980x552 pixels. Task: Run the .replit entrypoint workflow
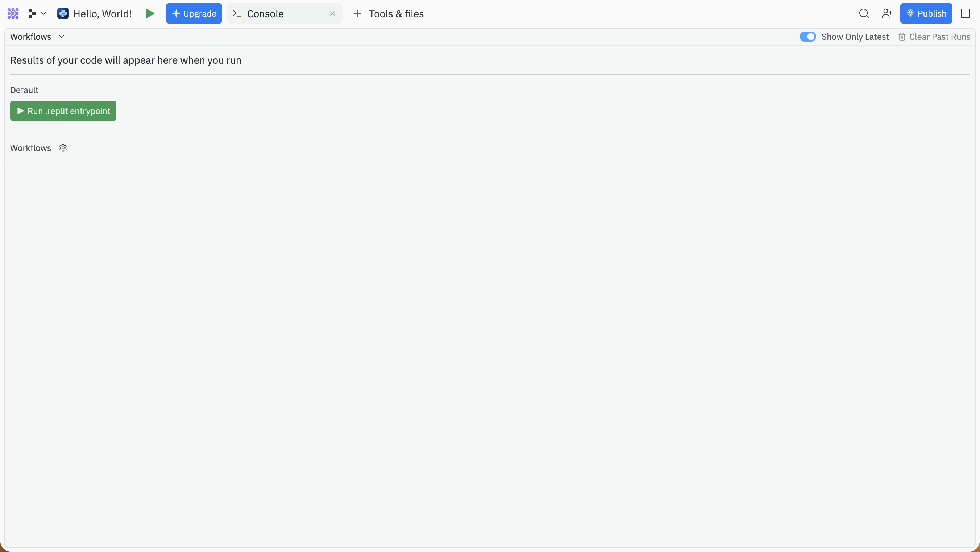(63, 111)
